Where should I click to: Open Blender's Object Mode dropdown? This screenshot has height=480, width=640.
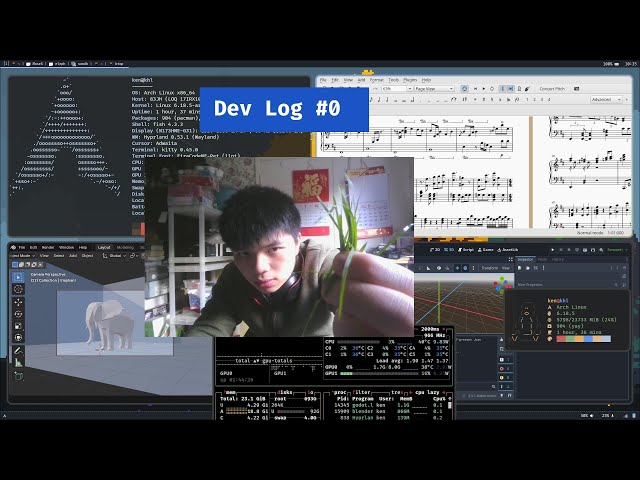tap(22, 256)
